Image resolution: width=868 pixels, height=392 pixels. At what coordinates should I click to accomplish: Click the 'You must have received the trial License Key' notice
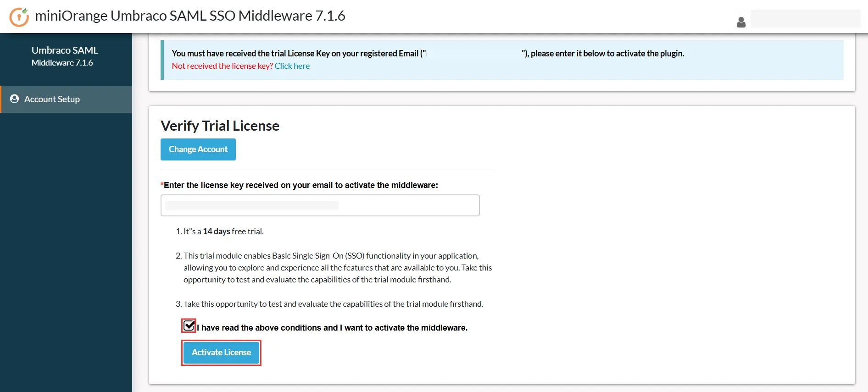428,54
